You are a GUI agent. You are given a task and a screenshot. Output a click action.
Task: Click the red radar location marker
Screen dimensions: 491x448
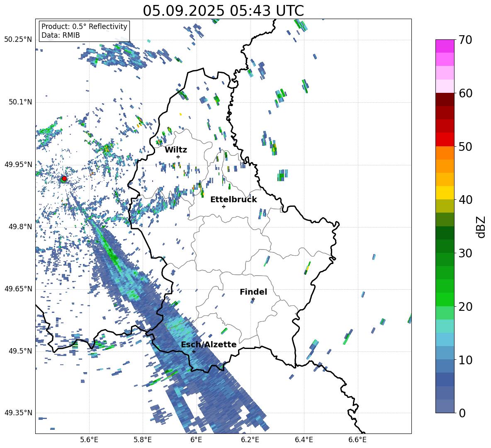(x=64, y=179)
